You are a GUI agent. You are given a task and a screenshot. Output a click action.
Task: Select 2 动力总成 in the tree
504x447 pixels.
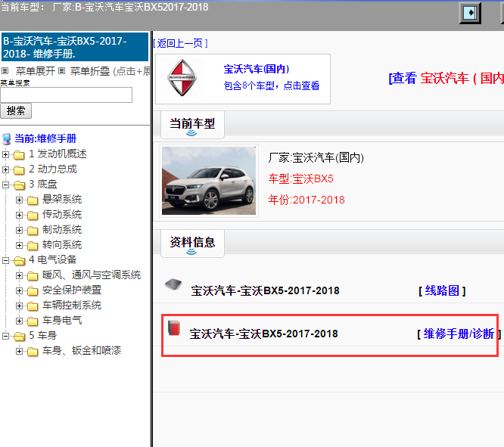pos(53,169)
